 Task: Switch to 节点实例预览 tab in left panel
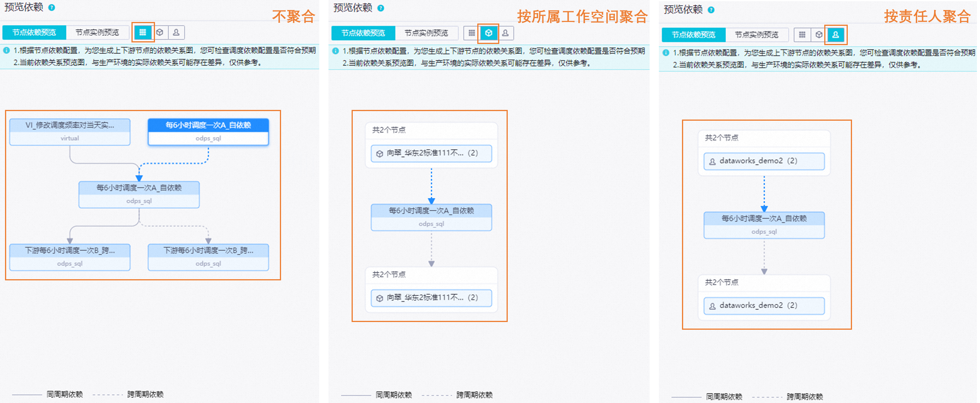[x=97, y=32]
